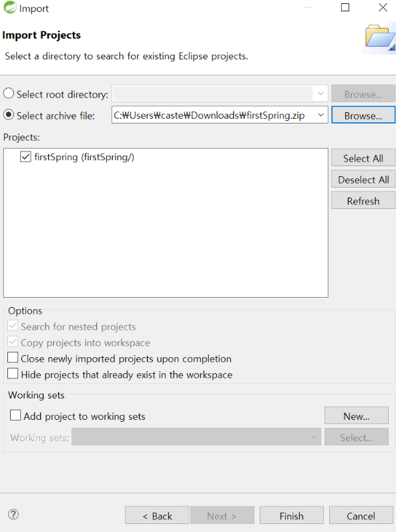Click the Select All button
Image resolution: width=396 pixels, height=532 pixels.
pyautogui.click(x=363, y=158)
